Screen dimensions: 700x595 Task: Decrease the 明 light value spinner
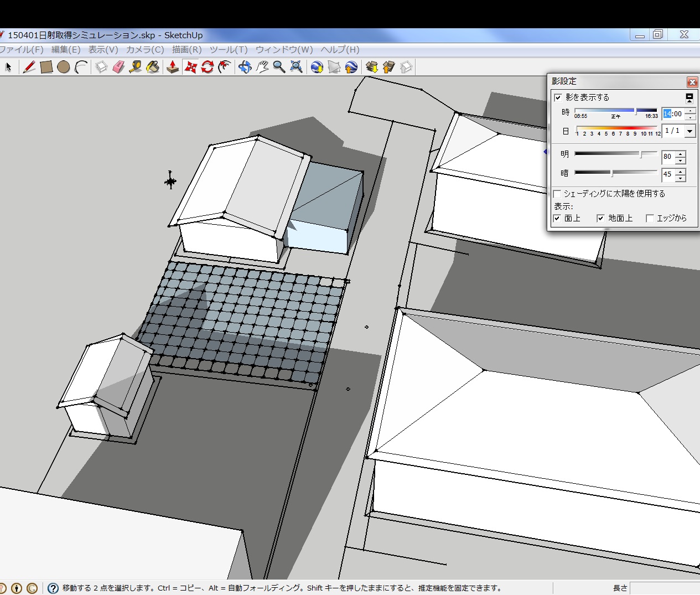(x=681, y=161)
